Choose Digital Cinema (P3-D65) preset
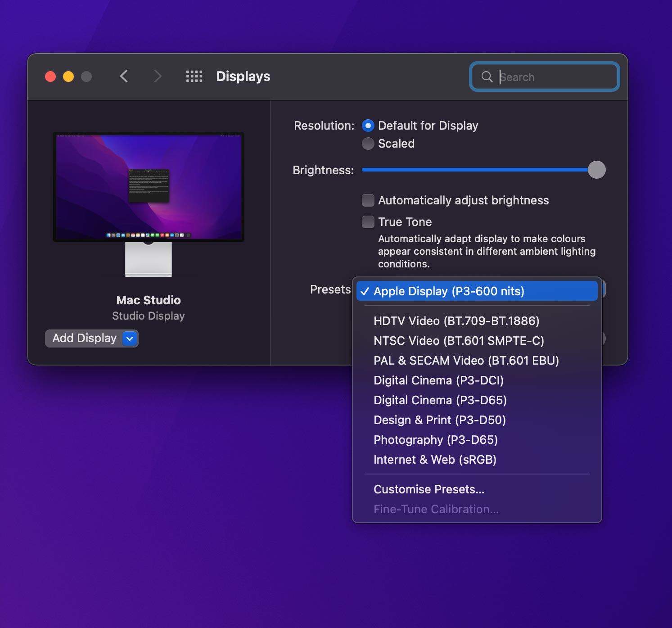Viewport: 672px width, 628px height. 477,400
